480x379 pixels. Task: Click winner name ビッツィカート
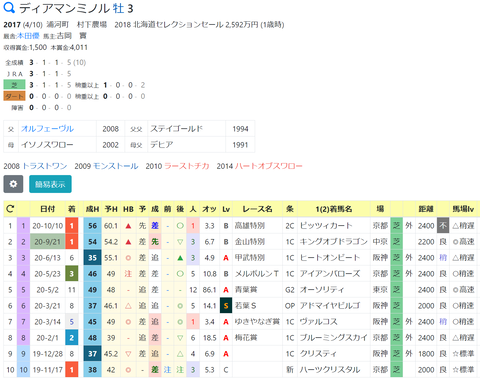click(x=326, y=226)
